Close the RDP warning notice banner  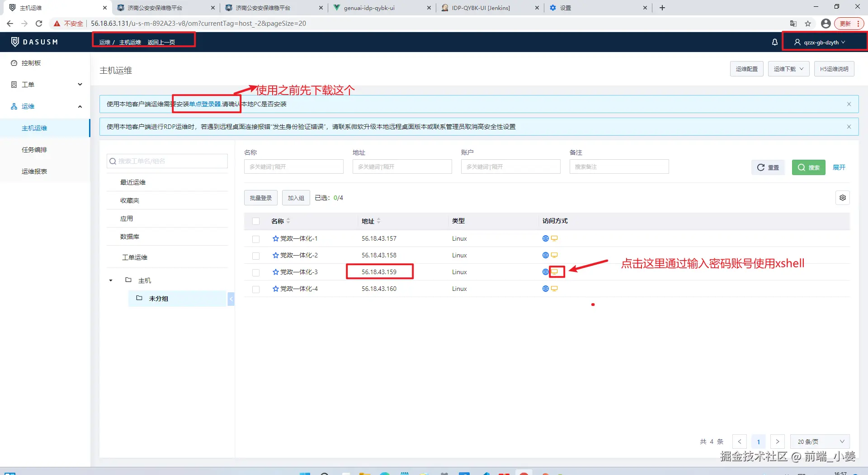[x=849, y=127]
